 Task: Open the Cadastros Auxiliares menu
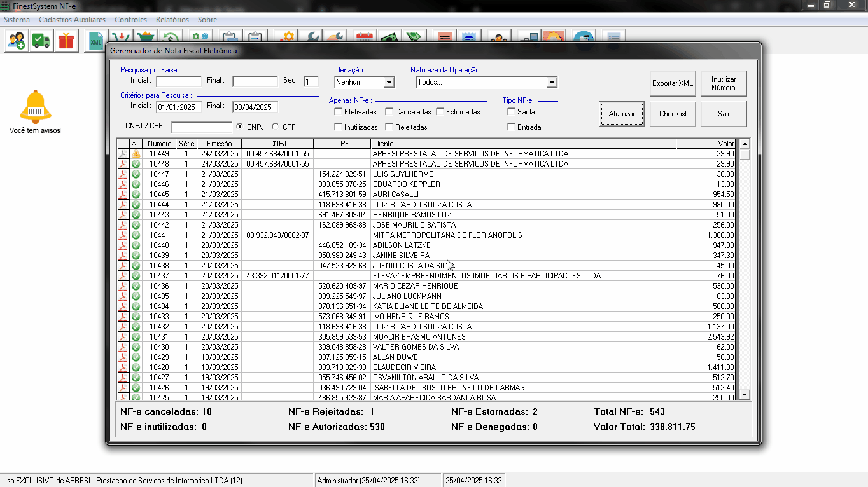(72, 20)
